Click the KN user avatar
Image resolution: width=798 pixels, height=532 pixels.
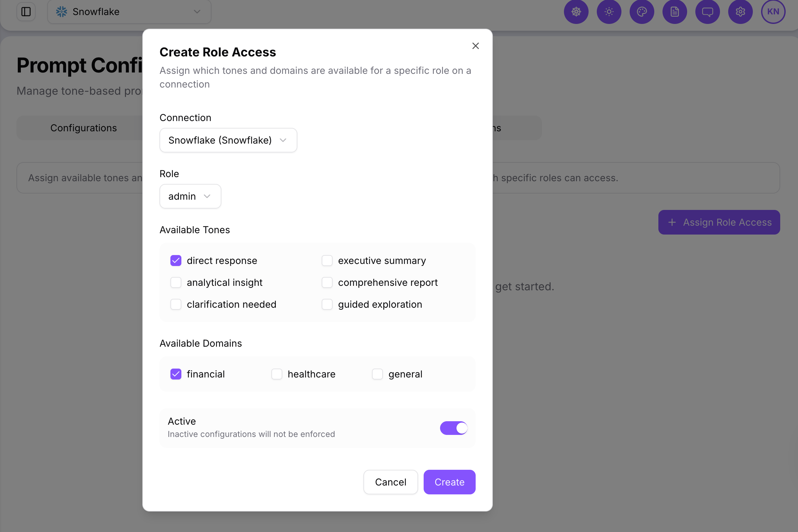tap(773, 12)
